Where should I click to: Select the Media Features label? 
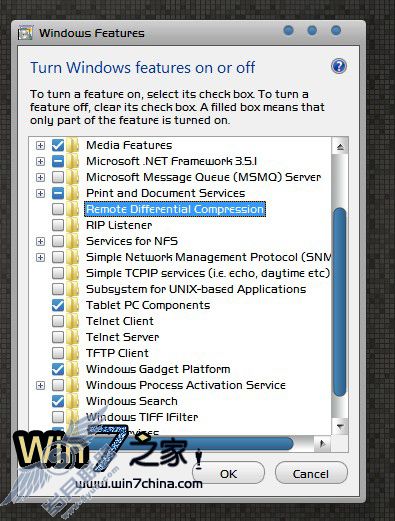129,145
